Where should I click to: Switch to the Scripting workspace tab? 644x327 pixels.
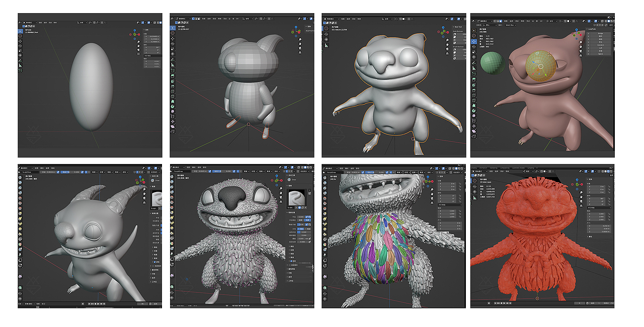coord(531,168)
